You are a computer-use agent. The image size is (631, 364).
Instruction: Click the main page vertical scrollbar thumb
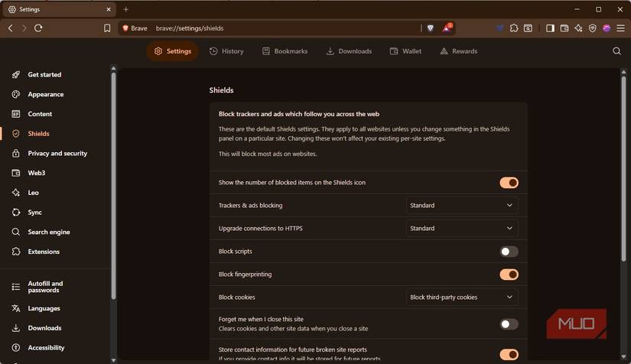pos(623,169)
